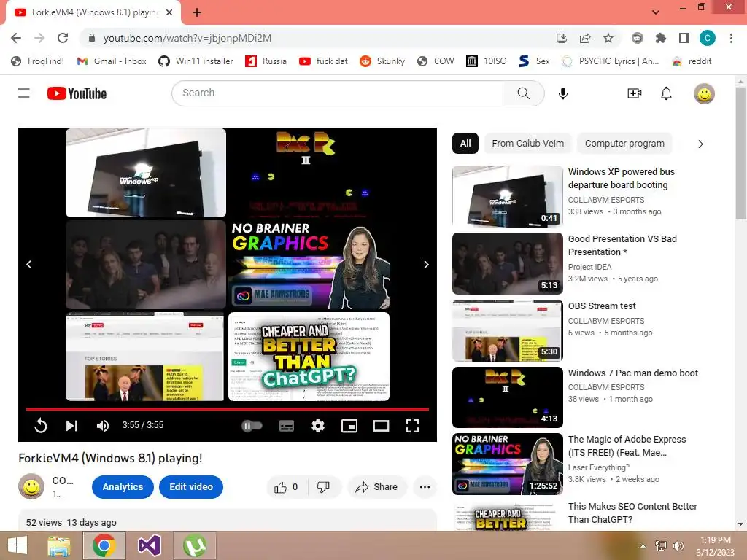Dislike the video with thumbs down
The width and height of the screenshot is (747, 560).
click(323, 486)
